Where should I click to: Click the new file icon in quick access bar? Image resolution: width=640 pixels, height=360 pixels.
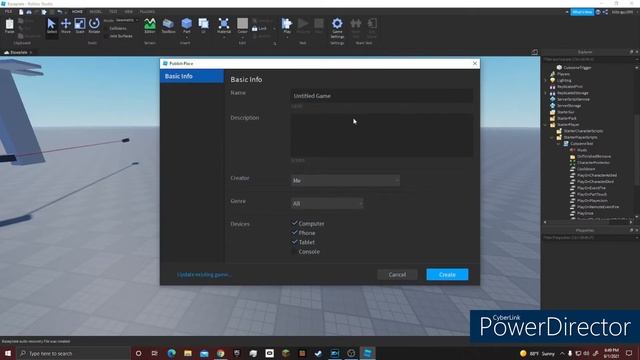[21, 12]
